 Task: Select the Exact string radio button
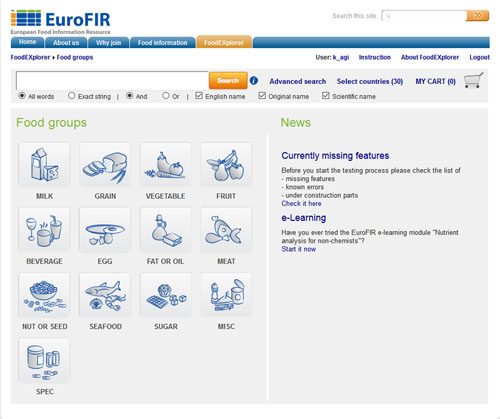coord(71,96)
